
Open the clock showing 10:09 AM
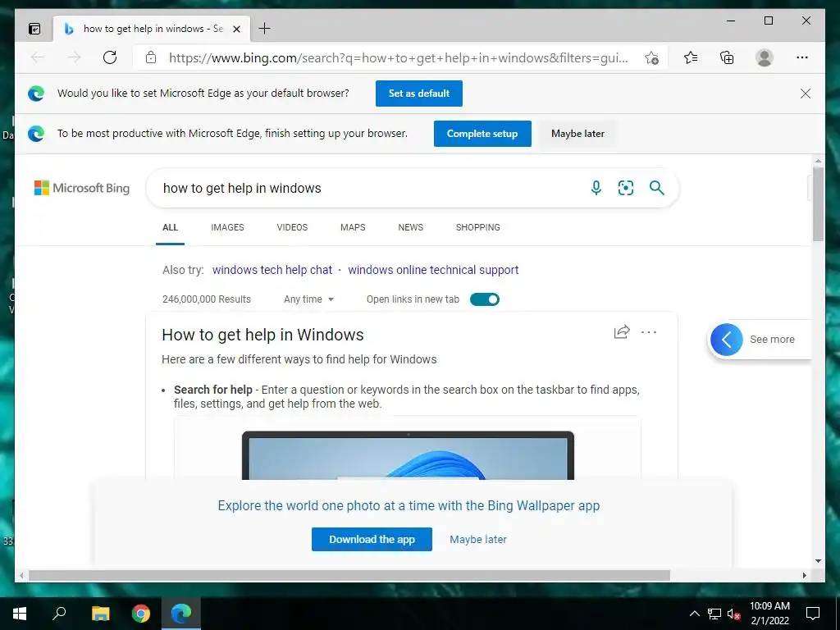tap(769, 614)
